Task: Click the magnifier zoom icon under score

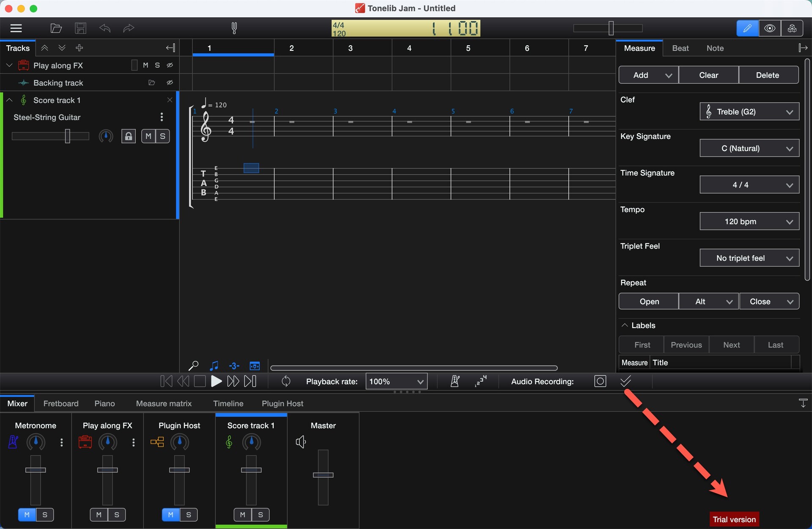Action: (193, 366)
